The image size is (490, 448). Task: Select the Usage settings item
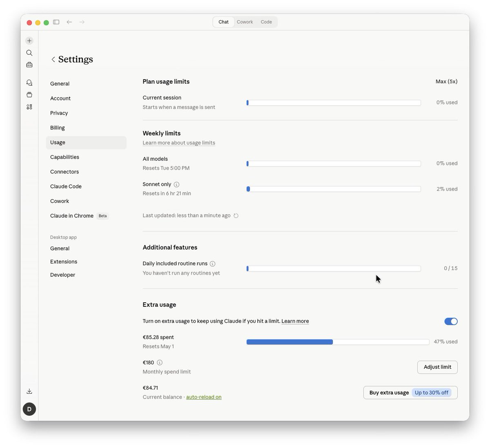[x=86, y=142]
